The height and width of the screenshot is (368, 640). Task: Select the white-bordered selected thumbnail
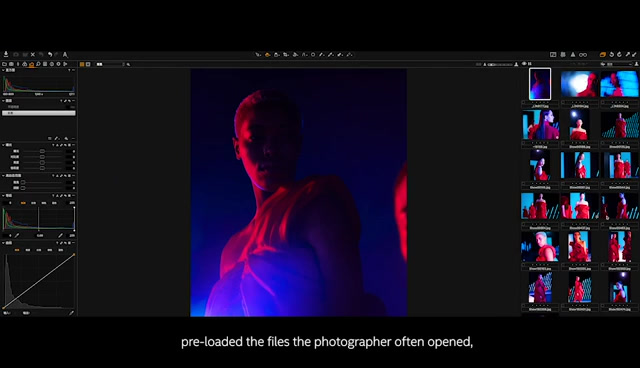(540, 84)
